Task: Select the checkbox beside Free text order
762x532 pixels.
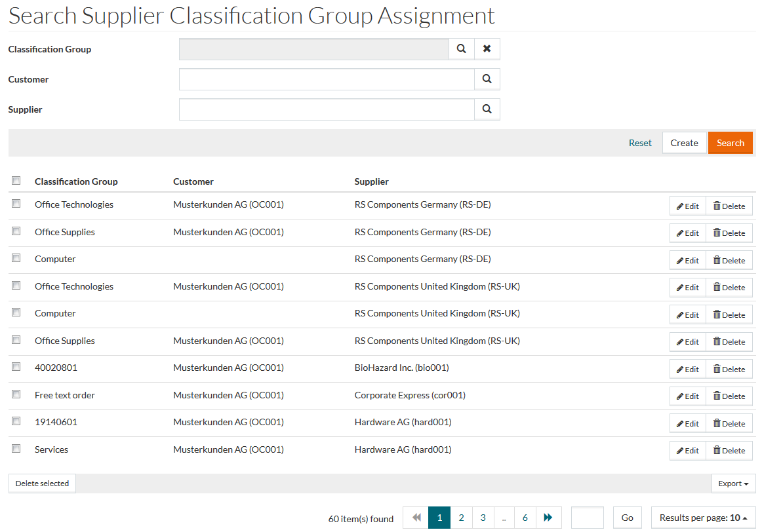Action: 16,394
